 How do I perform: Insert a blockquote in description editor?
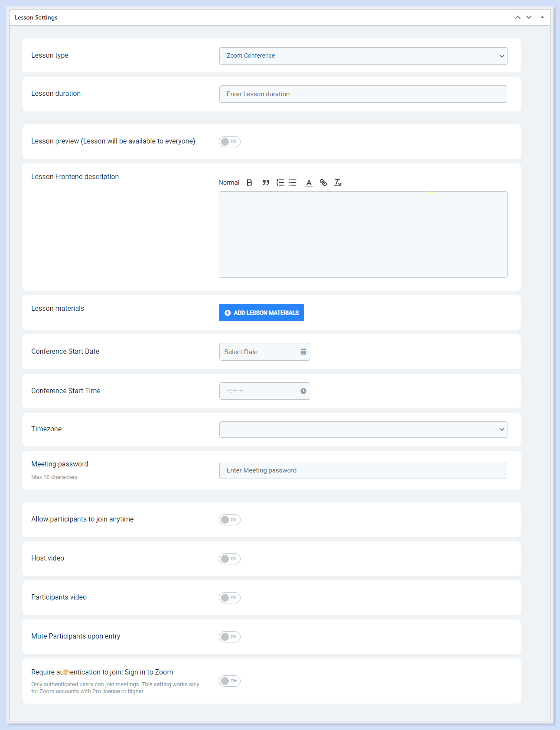point(266,182)
